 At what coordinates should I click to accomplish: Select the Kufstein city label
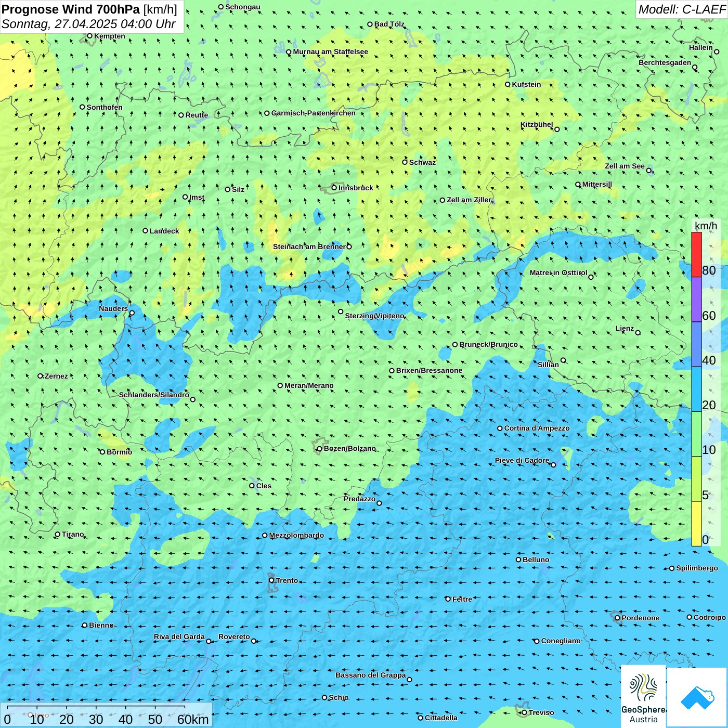click(526, 84)
